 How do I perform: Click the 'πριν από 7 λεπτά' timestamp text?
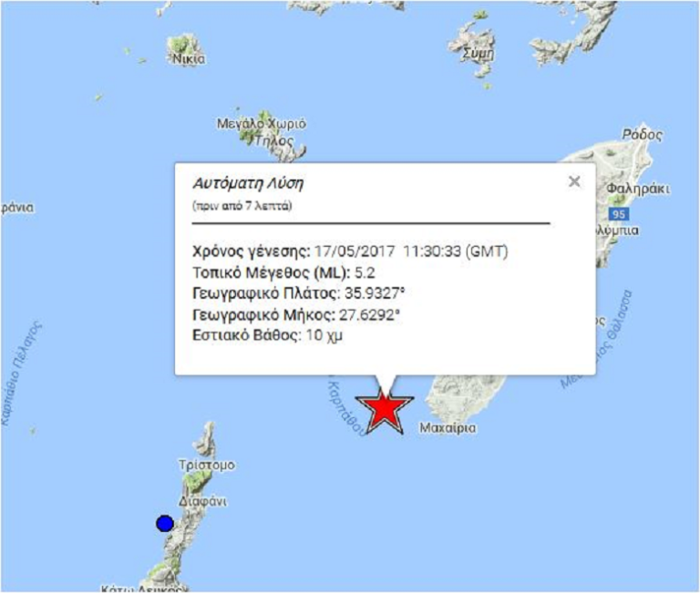click(x=242, y=206)
